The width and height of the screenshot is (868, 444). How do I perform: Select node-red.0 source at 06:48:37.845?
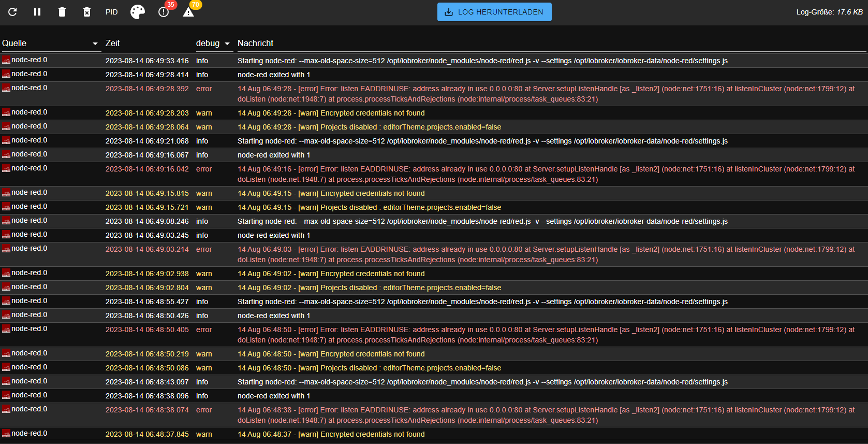[29, 434]
